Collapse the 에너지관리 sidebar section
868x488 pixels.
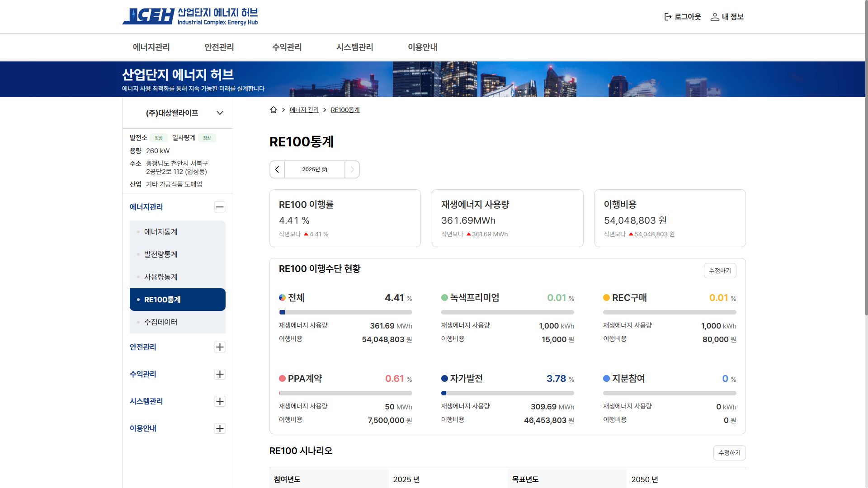(x=220, y=207)
